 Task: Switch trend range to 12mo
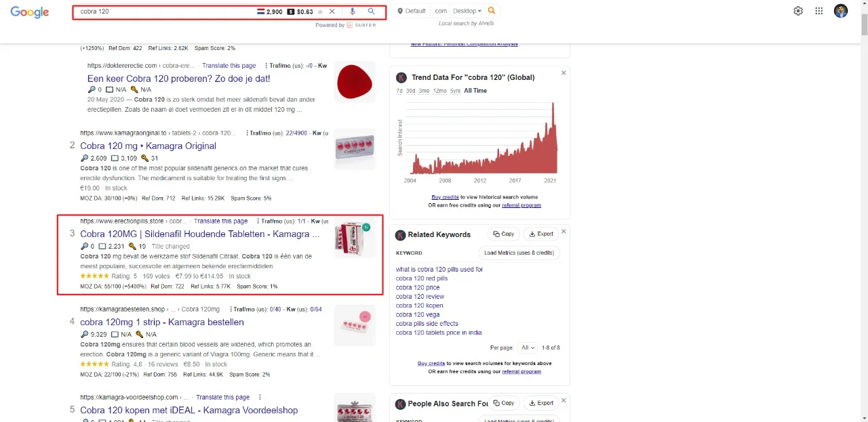click(439, 91)
